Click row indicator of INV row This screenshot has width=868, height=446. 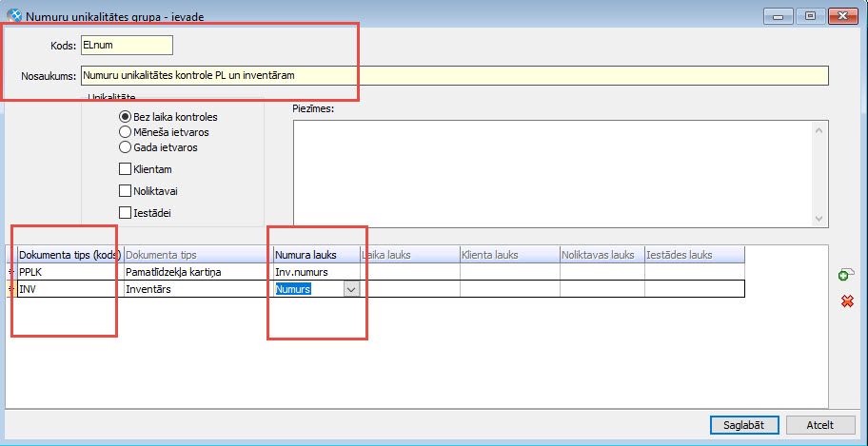coord(11,289)
